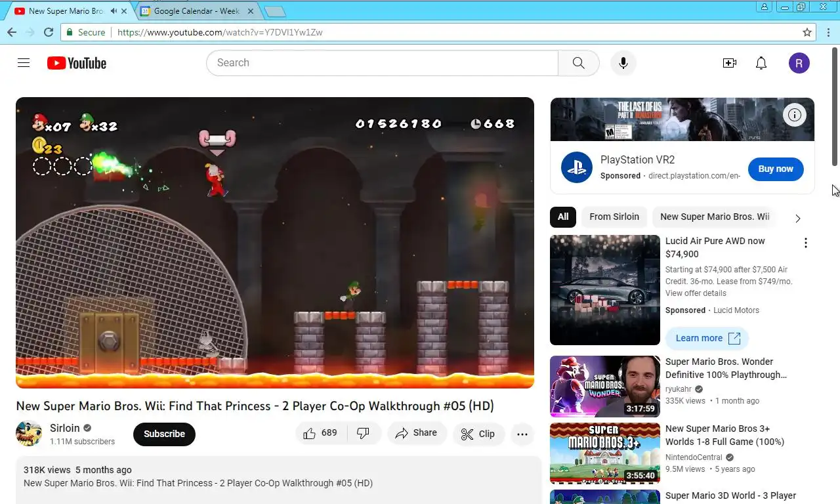Click the browser address bar URL
Image resolution: width=840 pixels, height=504 pixels.
pos(220,32)
